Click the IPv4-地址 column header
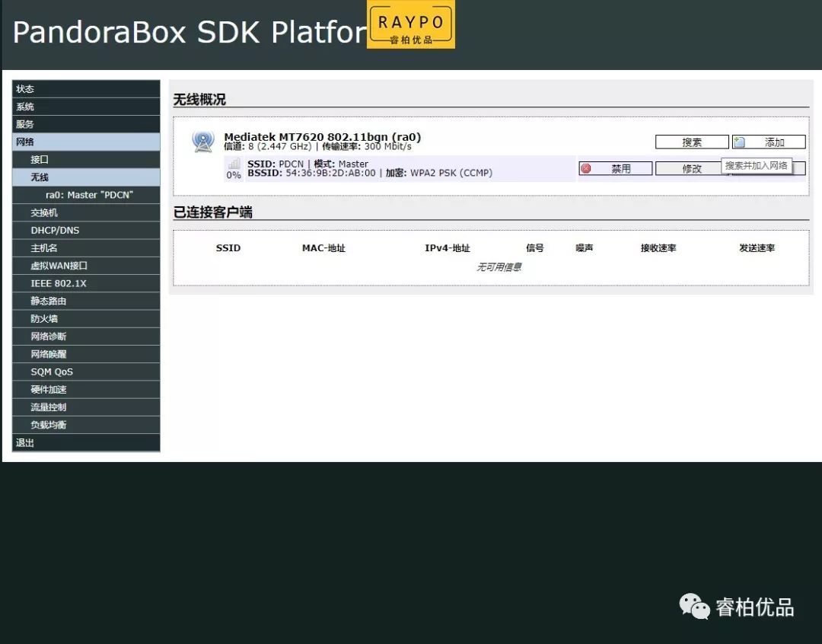Image resolution: width=822 pixels, height=644 pixels. point(448,248)
